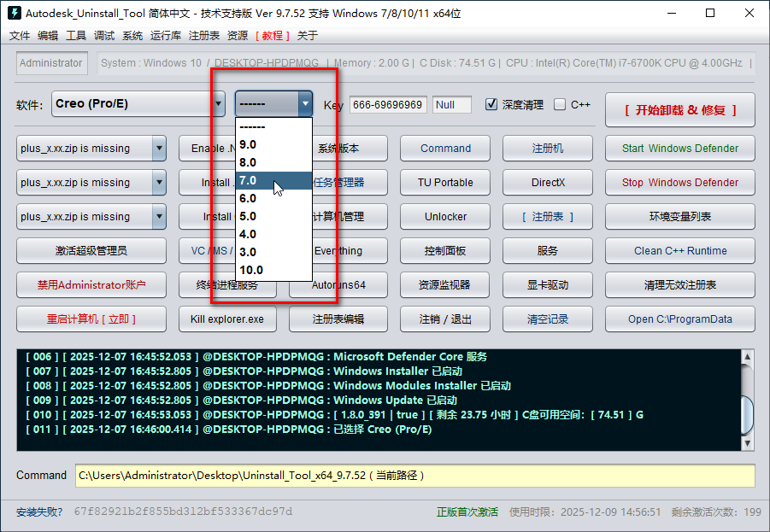The height and width of the screenshot is (532, 770).
Task: Pick version 4.0 from list
Action: [273, 234]
